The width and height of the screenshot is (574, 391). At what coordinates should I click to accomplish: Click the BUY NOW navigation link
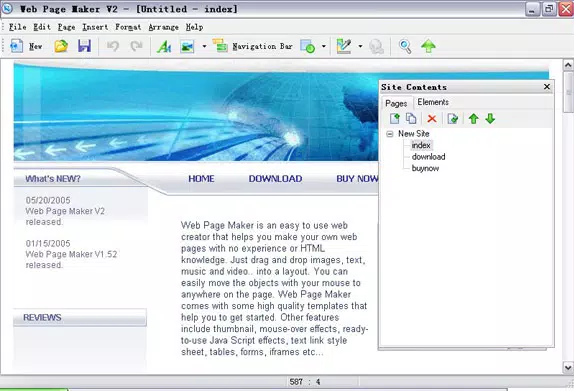click(x=357, y=179)
